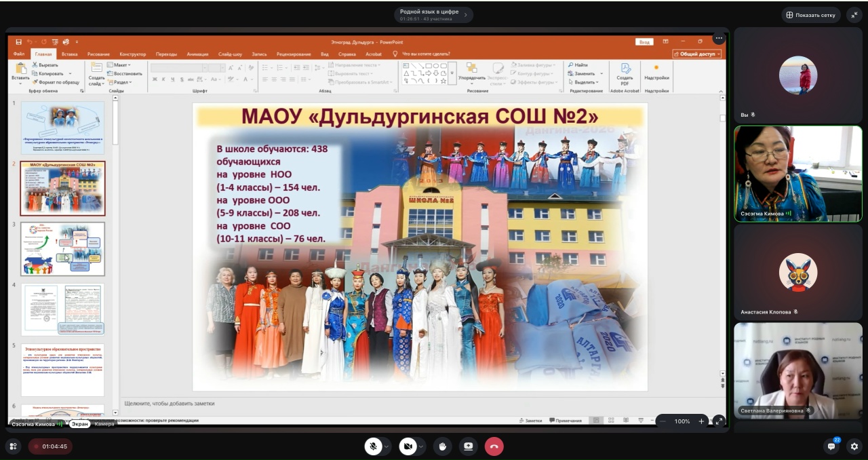Zoom out the shared screen with the minus

coord(663,421)
